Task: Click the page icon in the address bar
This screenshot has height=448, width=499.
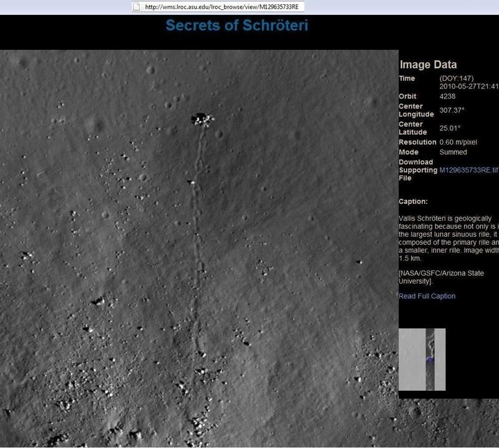Action: tap(137, 7)
